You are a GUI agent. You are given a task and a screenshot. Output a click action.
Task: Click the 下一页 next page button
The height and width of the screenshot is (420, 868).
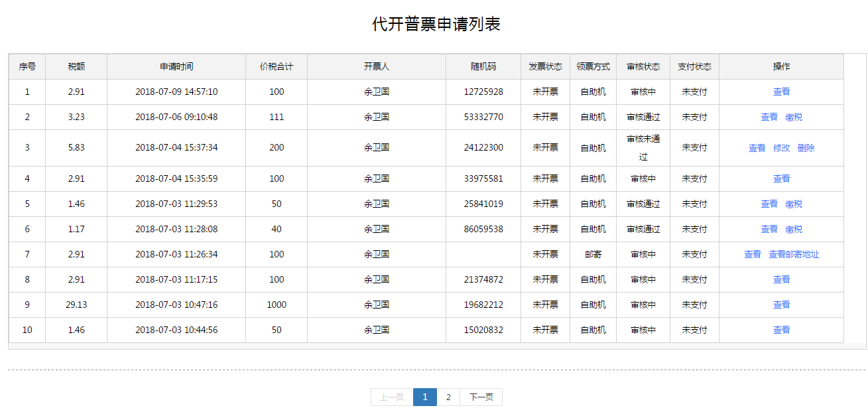[x=481, y=397]
